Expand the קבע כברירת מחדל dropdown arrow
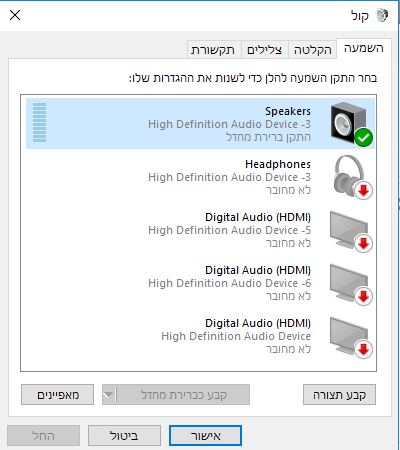 109,395
